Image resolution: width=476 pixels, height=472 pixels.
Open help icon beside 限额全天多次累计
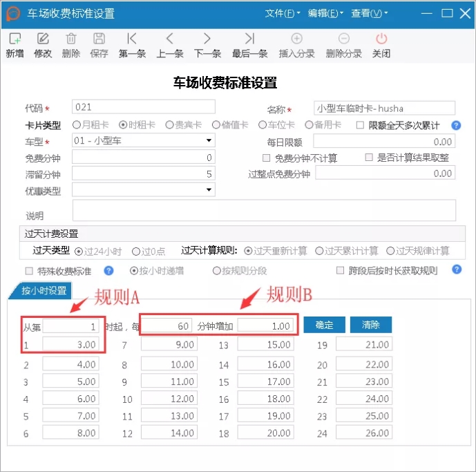(x=456, y=126)
